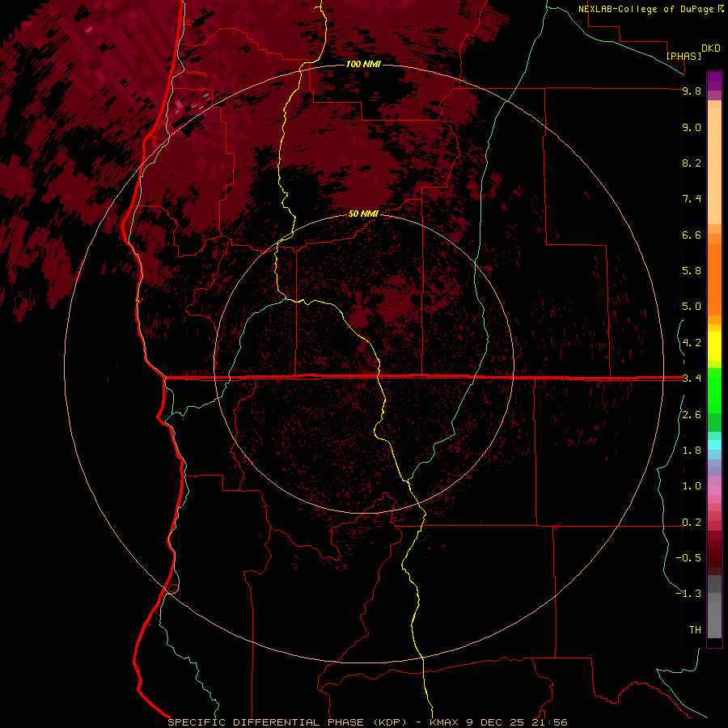
Task: Click the 8.2 color scale label
Action: [x=692, y=163]
